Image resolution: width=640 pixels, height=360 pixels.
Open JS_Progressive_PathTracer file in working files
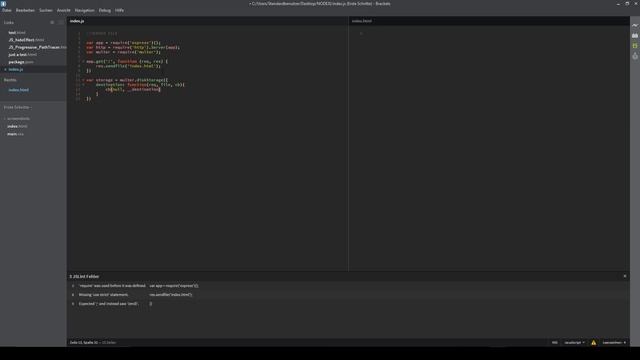(x=37, y=47)
